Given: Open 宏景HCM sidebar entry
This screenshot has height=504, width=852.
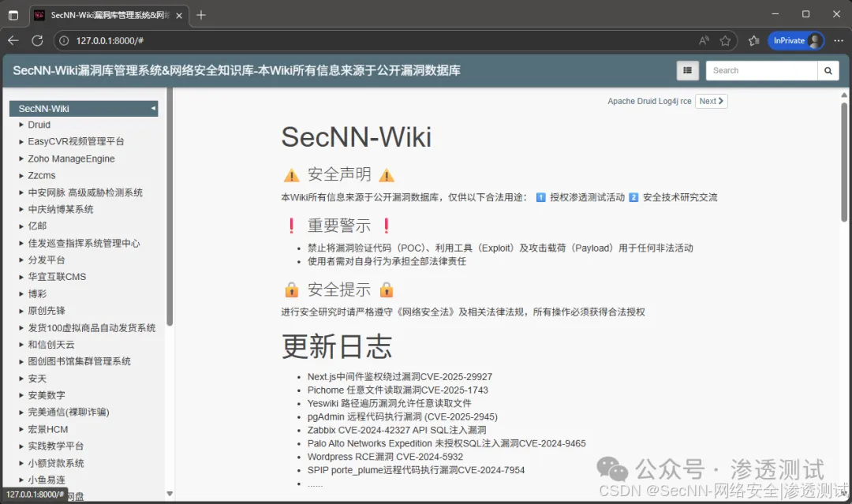Looking at the screenshot, I should click(48, 429).
